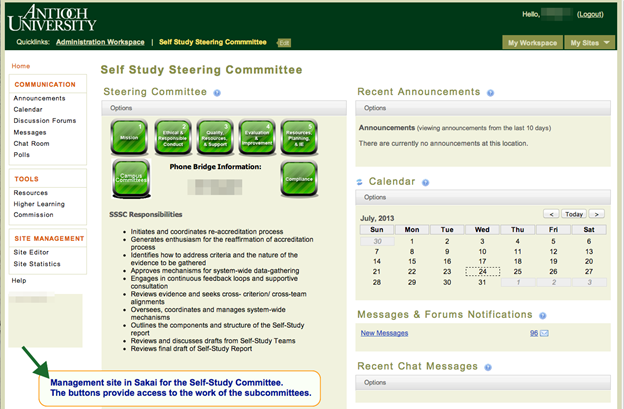Open Site Statistics
624x409 pixels.
point(37,264)
